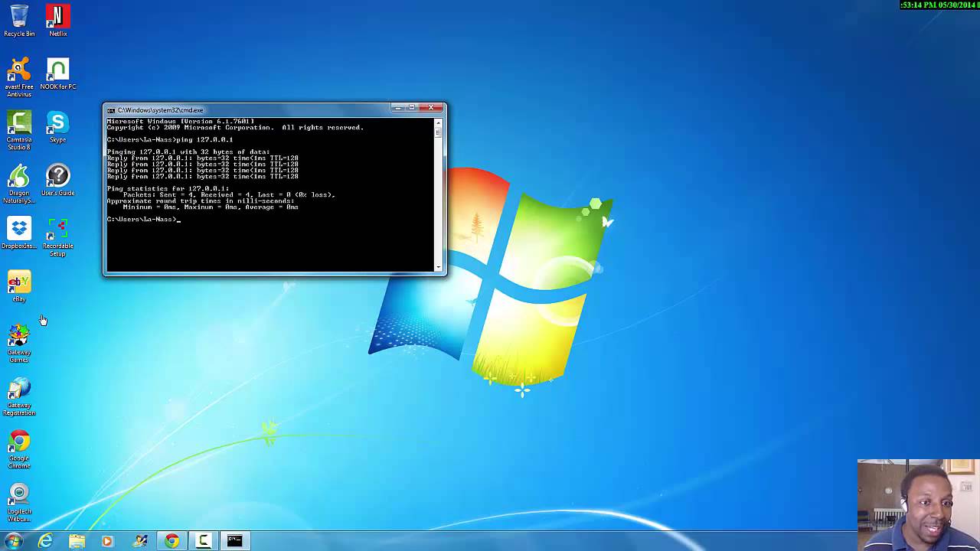
Task: Launch Windows Media Player from taskbar
Action: [107, 541]
